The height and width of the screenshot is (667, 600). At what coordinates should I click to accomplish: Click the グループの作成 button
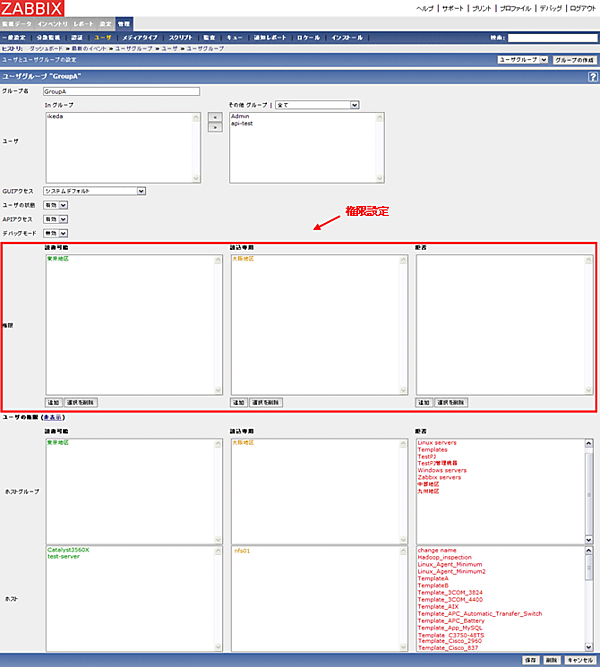(x=574, y=60)
